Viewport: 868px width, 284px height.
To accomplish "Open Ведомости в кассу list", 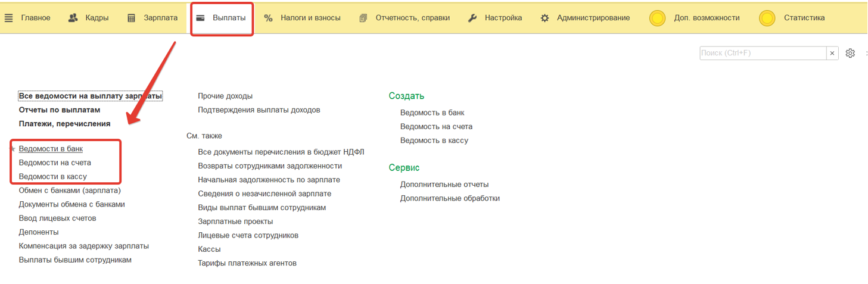I will (52, 176).
